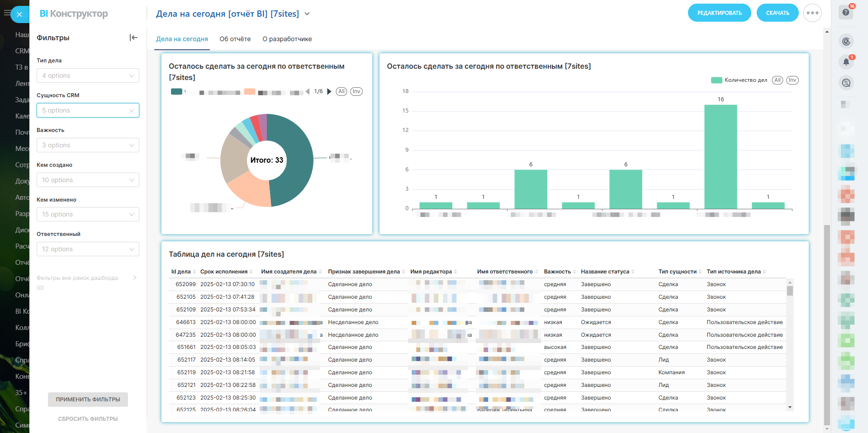The height and width of the screenshot is (433, 868).
Task: Click the teal legend swatch in pie chart
Action: (x=176, y=92)
